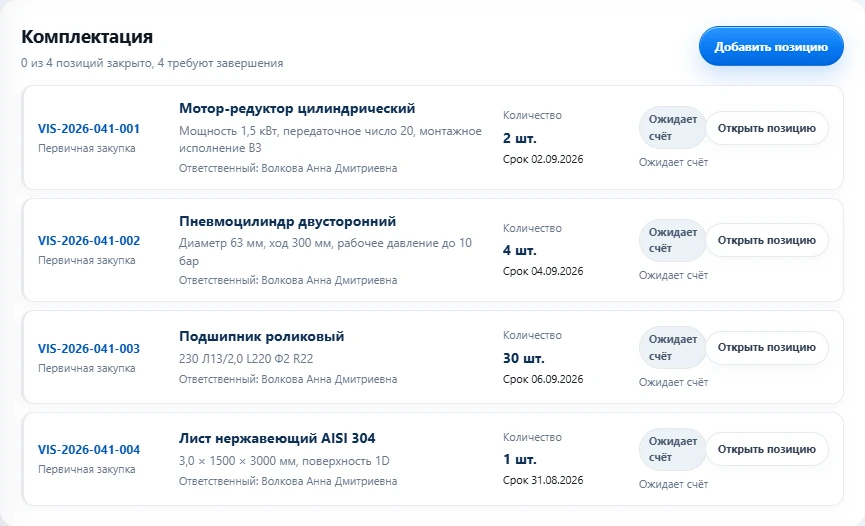
Task: Click quantity value 1 шт.
Action: coord(520,460)
